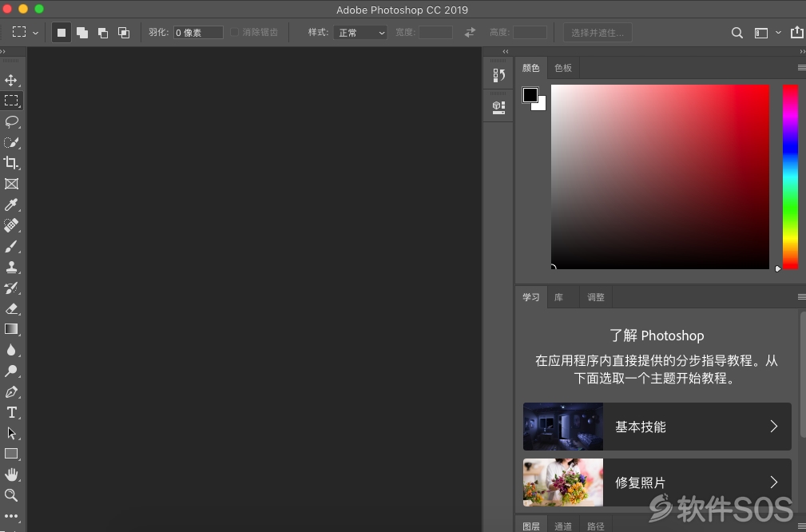Select the History Brush tool
This screenshot has width=806, height=532.
click(x=11, y=288)
